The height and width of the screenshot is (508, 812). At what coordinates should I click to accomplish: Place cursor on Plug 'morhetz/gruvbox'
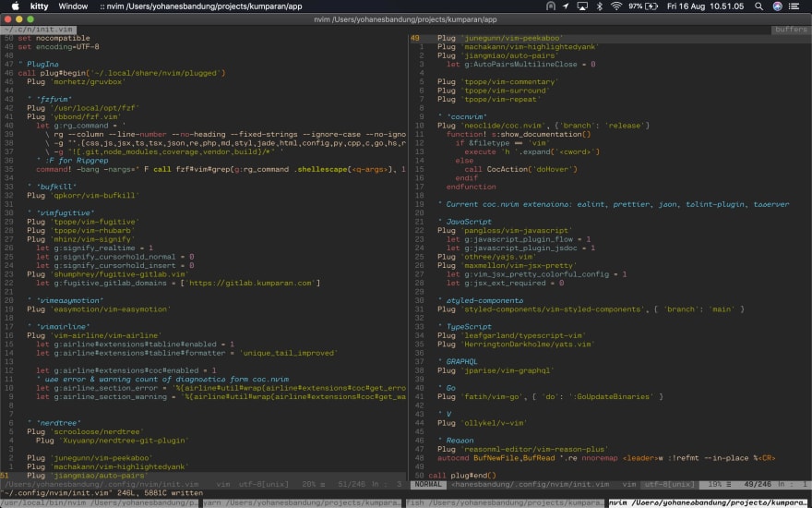[77, 82]
